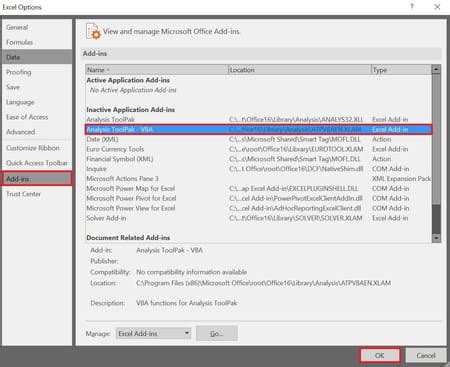Click the add-ins list scroll up arrow
This screenshot has height=367, width=450.
436,69
